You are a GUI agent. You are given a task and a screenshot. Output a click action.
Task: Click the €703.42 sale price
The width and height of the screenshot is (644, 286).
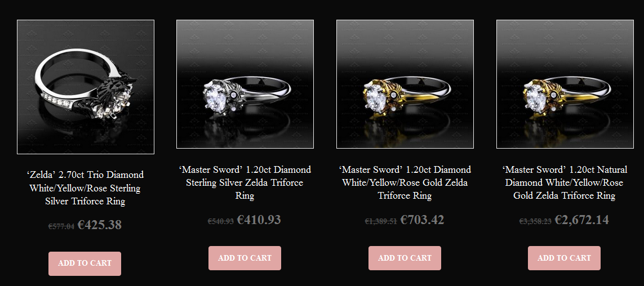[x=422, y=220]
